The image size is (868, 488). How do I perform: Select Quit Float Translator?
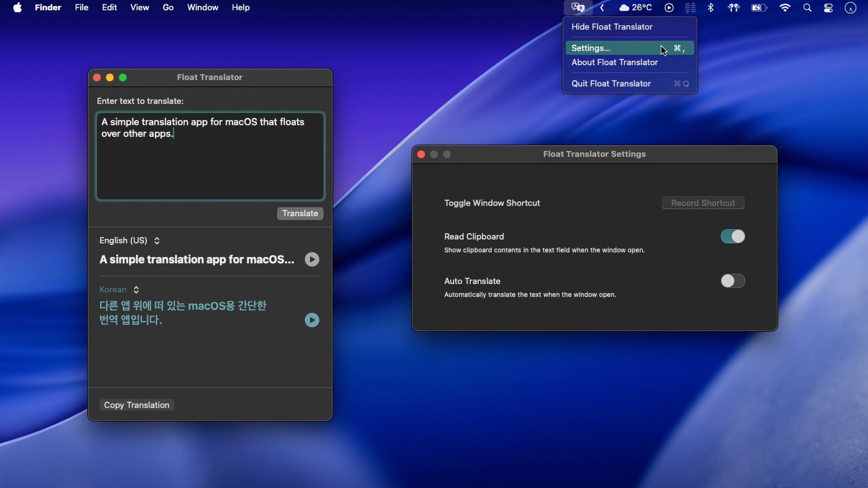tap(611, 84)
